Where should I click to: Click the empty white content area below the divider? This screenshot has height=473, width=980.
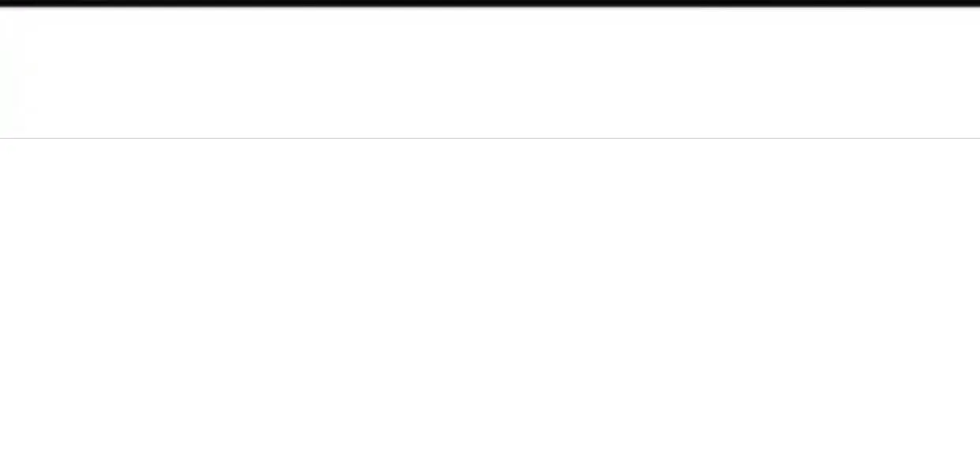pos(490,306)
